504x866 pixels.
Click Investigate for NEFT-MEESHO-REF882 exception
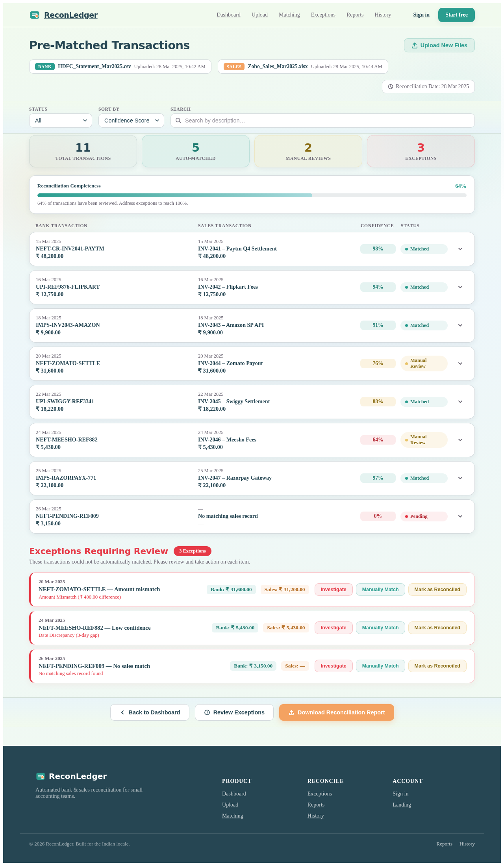334,628
